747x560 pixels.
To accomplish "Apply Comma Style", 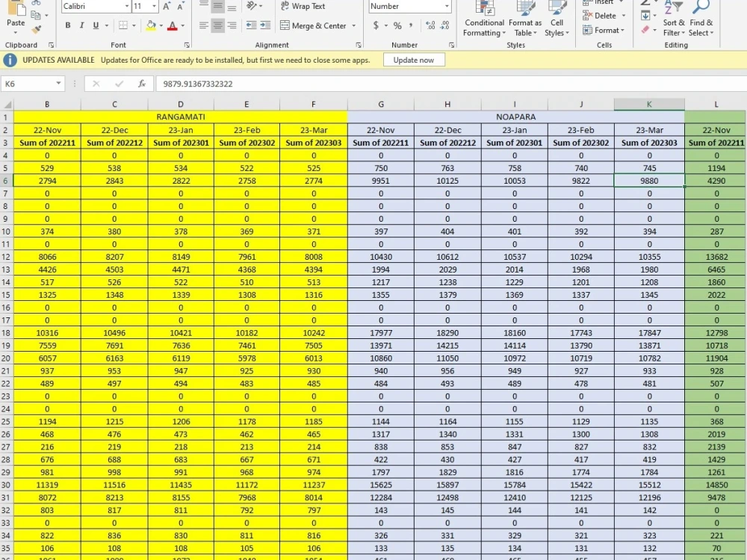I will (411, 25).
